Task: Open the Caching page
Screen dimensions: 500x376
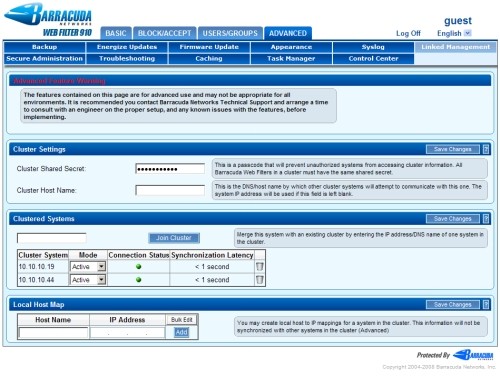Action: point(209,59)
